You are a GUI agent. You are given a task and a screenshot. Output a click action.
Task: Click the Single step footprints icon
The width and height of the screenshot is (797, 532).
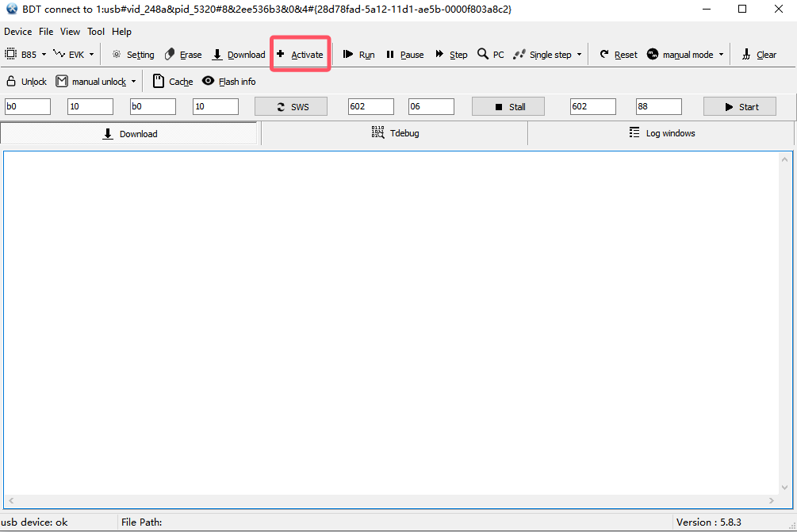(x=519, y=55)
